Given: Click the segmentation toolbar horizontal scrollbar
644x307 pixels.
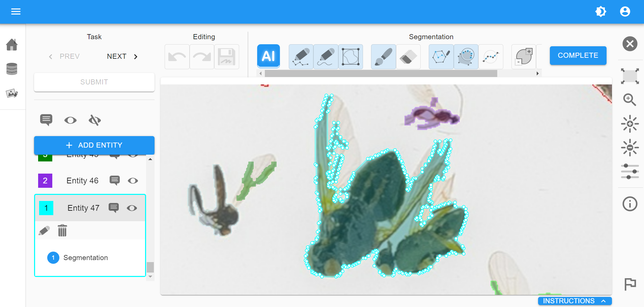Looking at the screenshot, I should click(x=381, y=73).
